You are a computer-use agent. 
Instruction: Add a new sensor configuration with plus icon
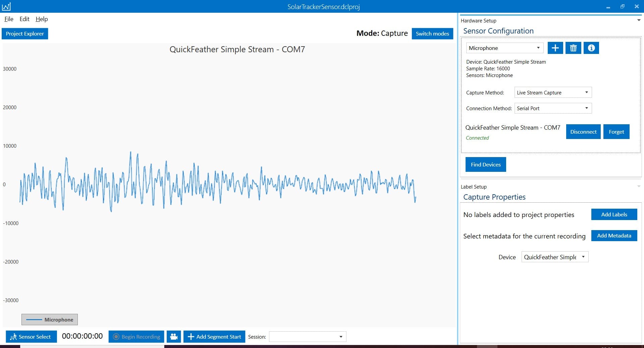click(x=555, y=48)
